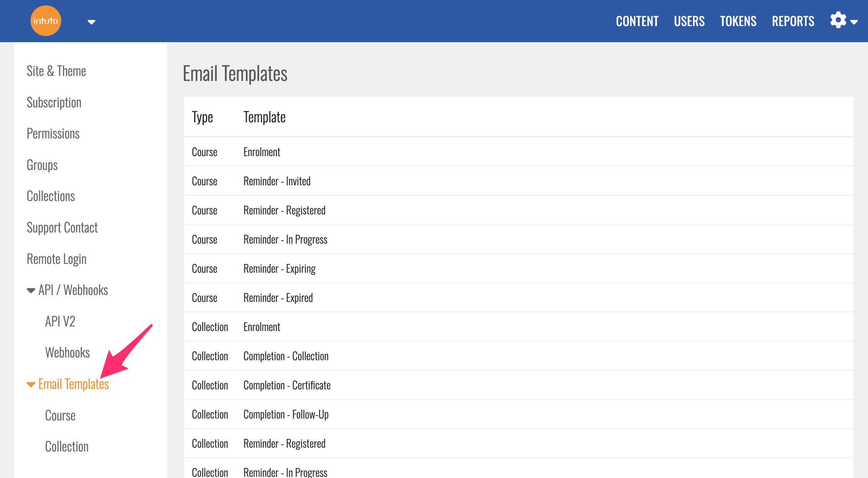Select Webhooks sub-item in sidebar
This screenshot has width=868, height=478.
pos(68,353)
